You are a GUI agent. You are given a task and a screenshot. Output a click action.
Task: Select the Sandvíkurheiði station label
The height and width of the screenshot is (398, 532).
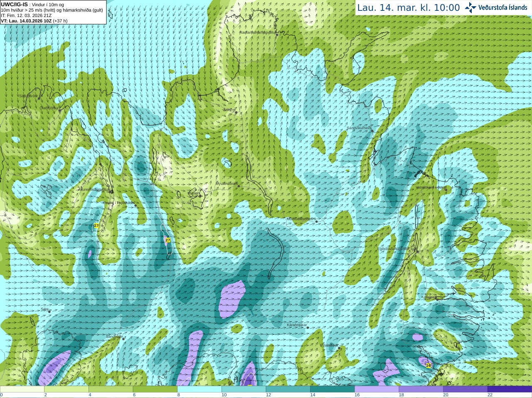click(x=359, y=128)
